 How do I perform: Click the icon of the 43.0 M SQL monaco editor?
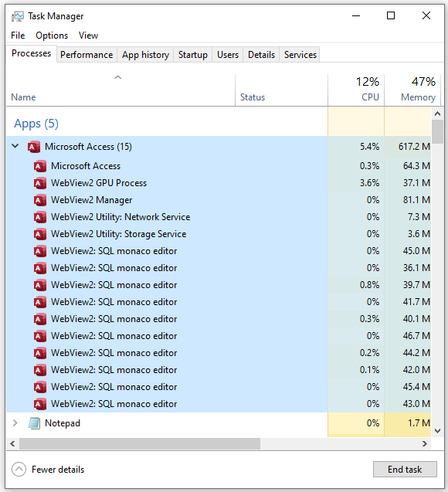tap(40, 404)
